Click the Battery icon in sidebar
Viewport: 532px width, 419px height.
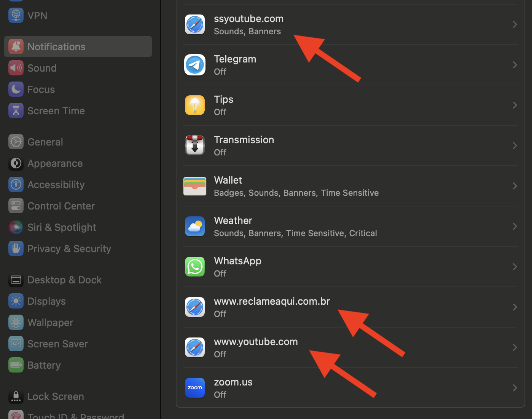coord(16,365)
